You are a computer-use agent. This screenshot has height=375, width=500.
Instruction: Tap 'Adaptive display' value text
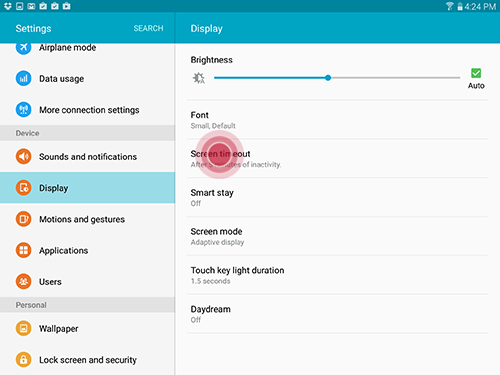217,242
